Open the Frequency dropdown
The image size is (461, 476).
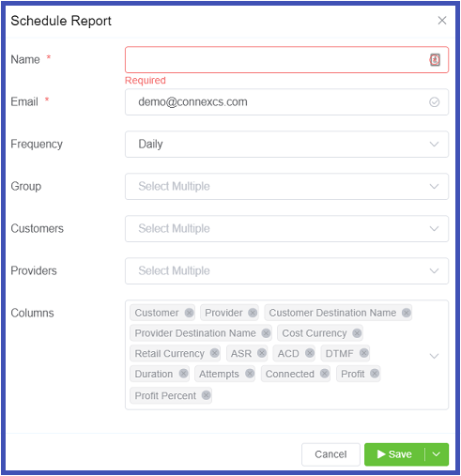pos(286,145)
